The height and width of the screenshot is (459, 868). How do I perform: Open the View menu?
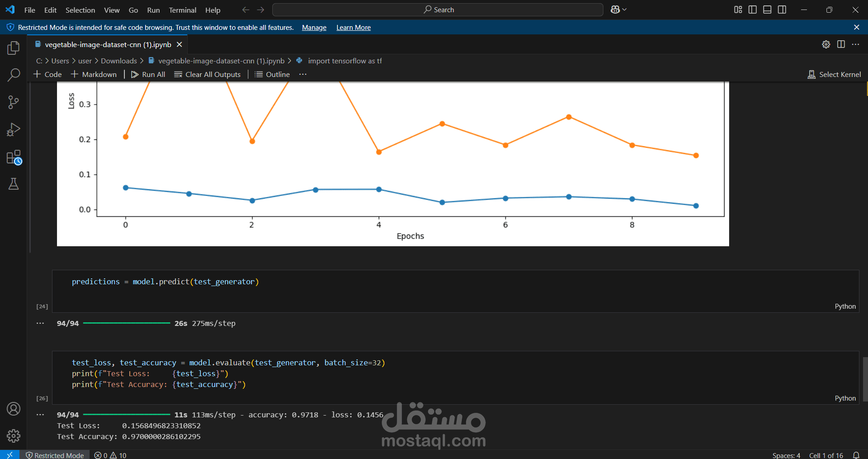coord(112,10)
